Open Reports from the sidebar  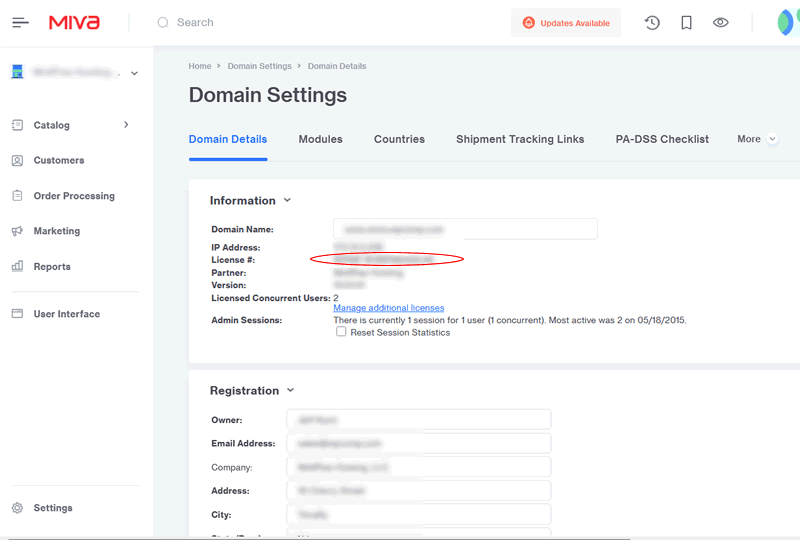52,267
